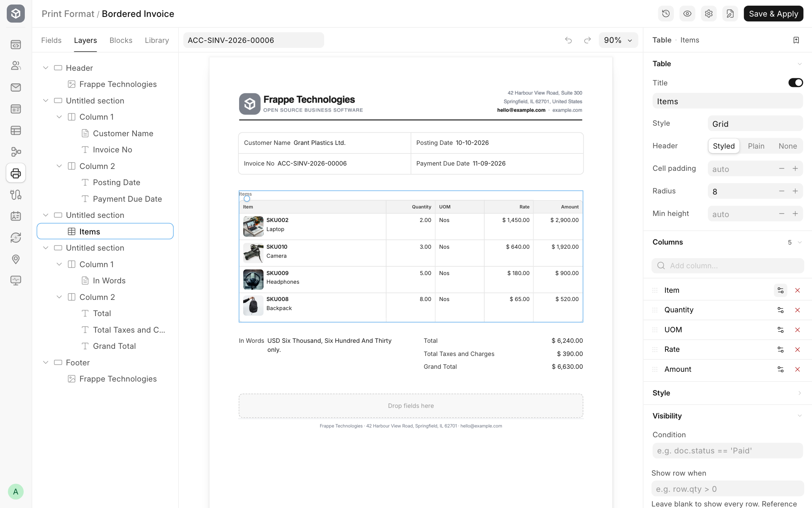This screenshot has height=508, width=812.
Task: Decrease the Cell padding value
Action: point(782,169)
